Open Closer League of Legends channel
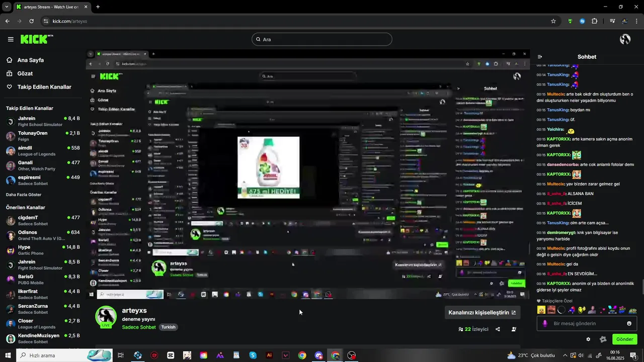This screenshot has width=644, height=362. coord(43,324)
